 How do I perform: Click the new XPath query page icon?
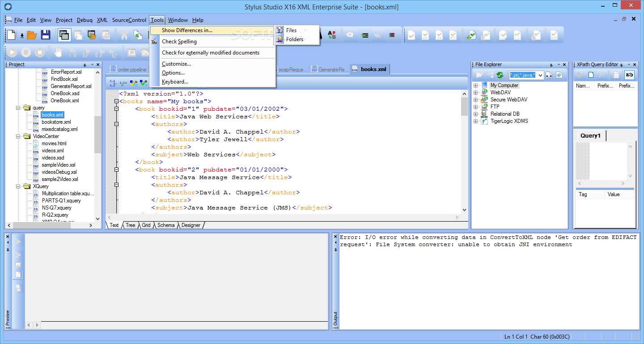tap(591, 75)
